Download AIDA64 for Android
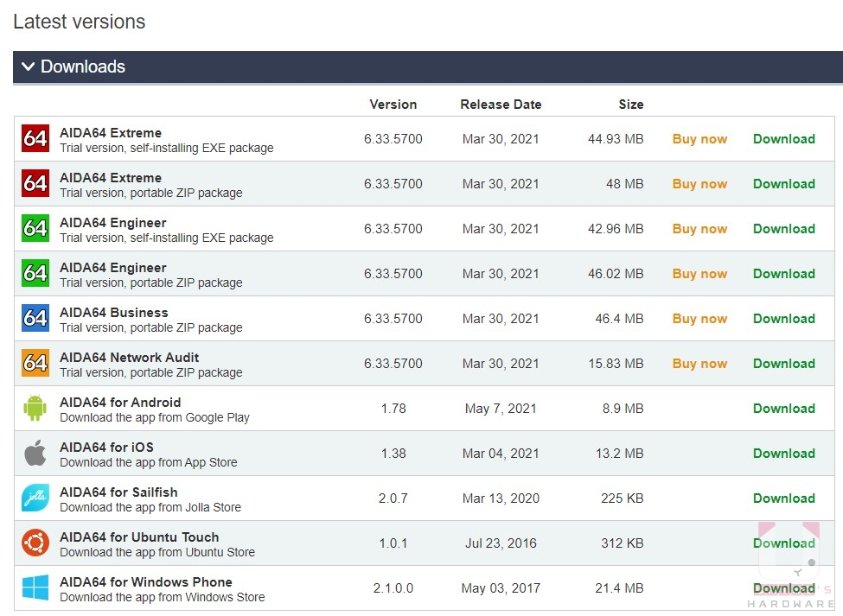The height and width of the screenshot is (616, 843). tap(784, 409)
